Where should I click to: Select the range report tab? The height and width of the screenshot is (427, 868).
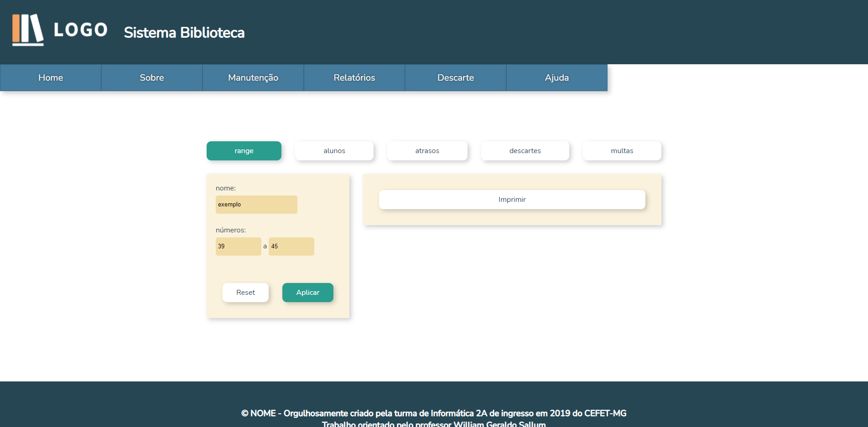point(244,151)
